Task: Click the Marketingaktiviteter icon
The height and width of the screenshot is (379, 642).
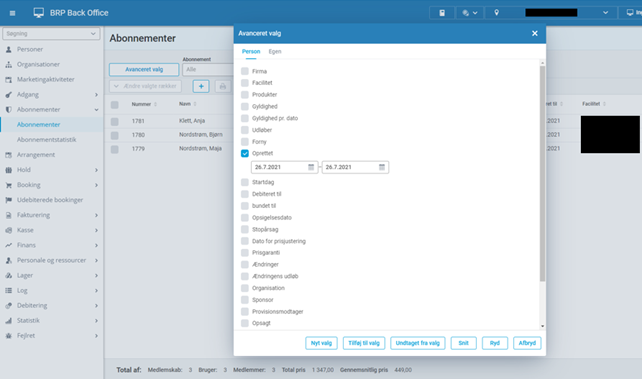Action: (x=9, y=80)
